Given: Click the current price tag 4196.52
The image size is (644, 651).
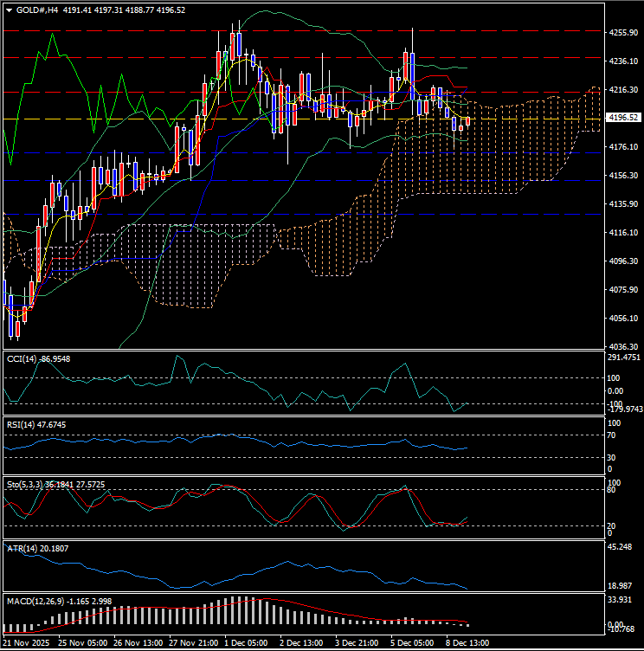Looking at the screenshot, I should [623, 118].
